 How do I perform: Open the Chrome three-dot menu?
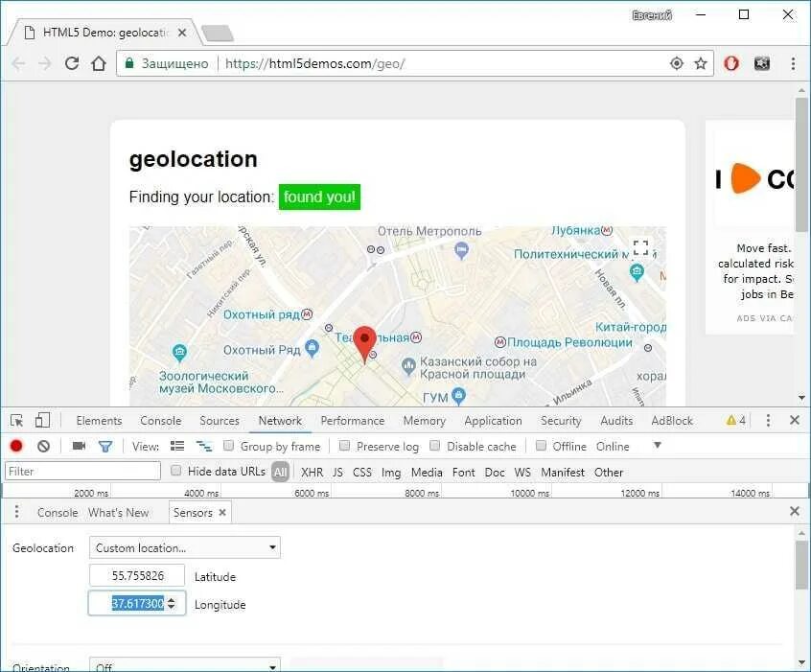tap(793, 63)
